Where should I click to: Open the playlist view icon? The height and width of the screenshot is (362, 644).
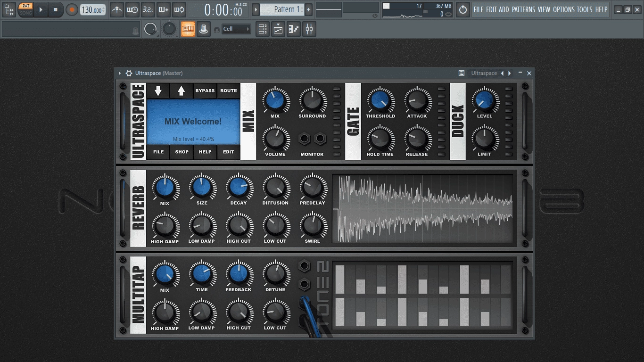tap(278, 29)
